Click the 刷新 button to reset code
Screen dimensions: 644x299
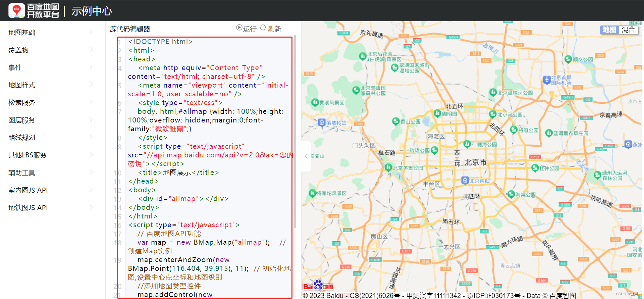point(271,29)
